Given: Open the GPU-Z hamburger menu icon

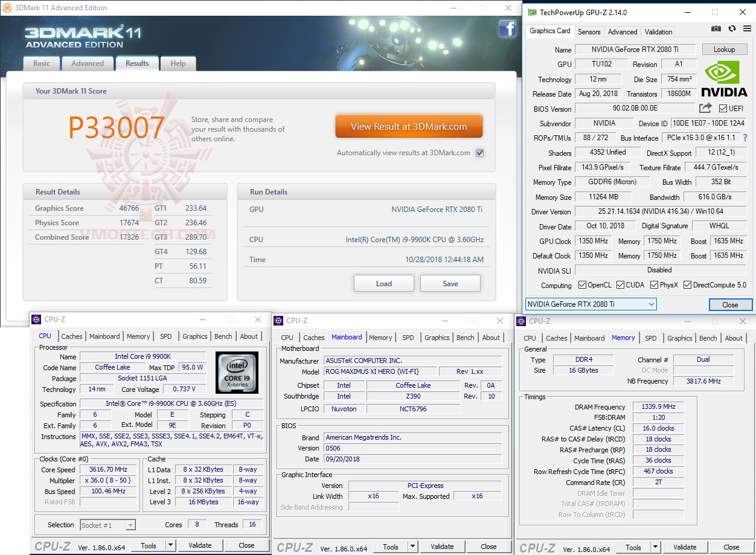Looking at the screenshot, I should tap(746, 28).
